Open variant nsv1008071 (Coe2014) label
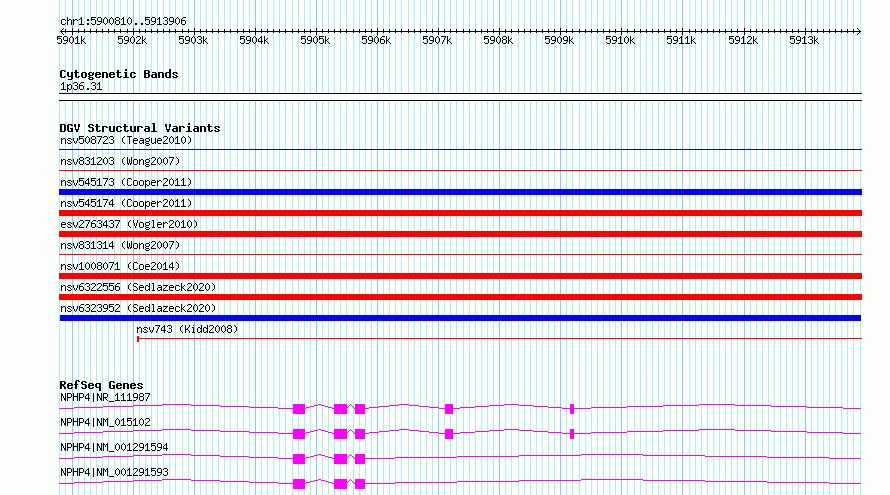Screen dimensions: 890x495 (120, 266)
